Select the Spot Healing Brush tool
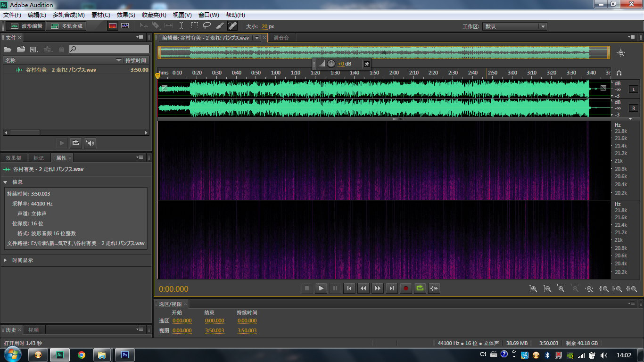Viewport: 644px width, 362px height. click(232, 26)
